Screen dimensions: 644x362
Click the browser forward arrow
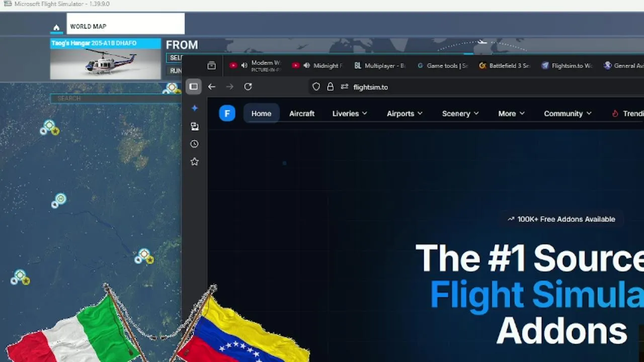tap(230, 86)
